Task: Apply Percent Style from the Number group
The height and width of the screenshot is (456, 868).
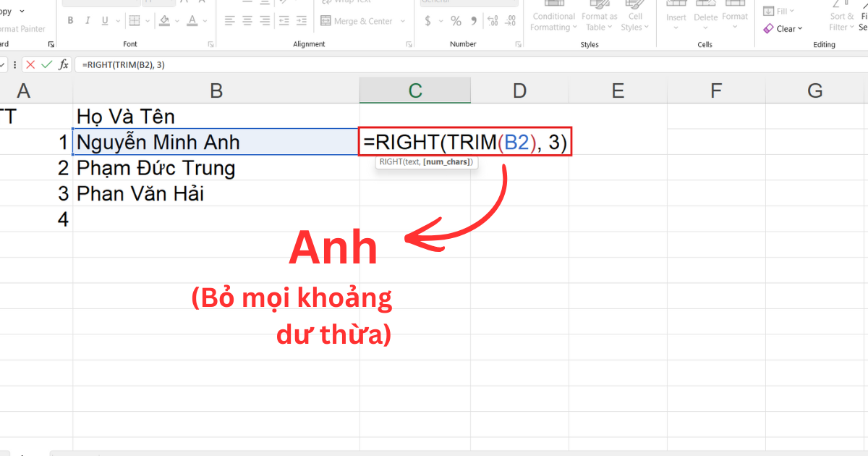Action: pos(456,20)
